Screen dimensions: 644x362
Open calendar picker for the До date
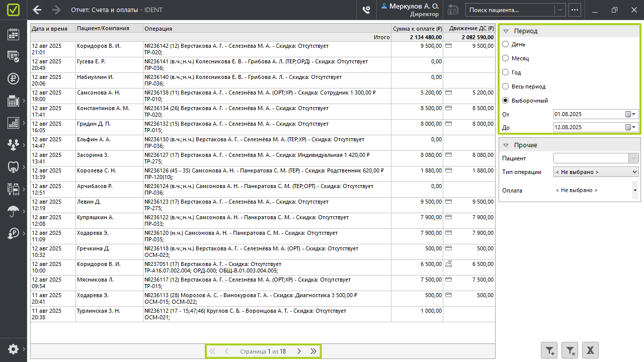(631, 127)
